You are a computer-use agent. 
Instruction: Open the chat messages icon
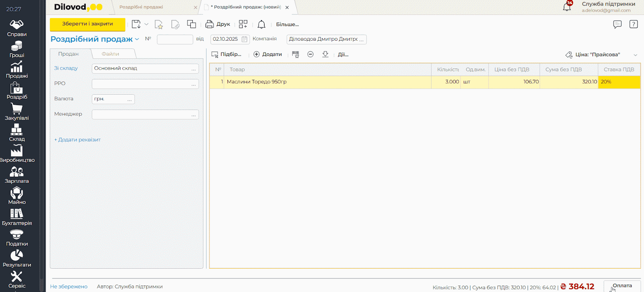[x=617, y=25]
